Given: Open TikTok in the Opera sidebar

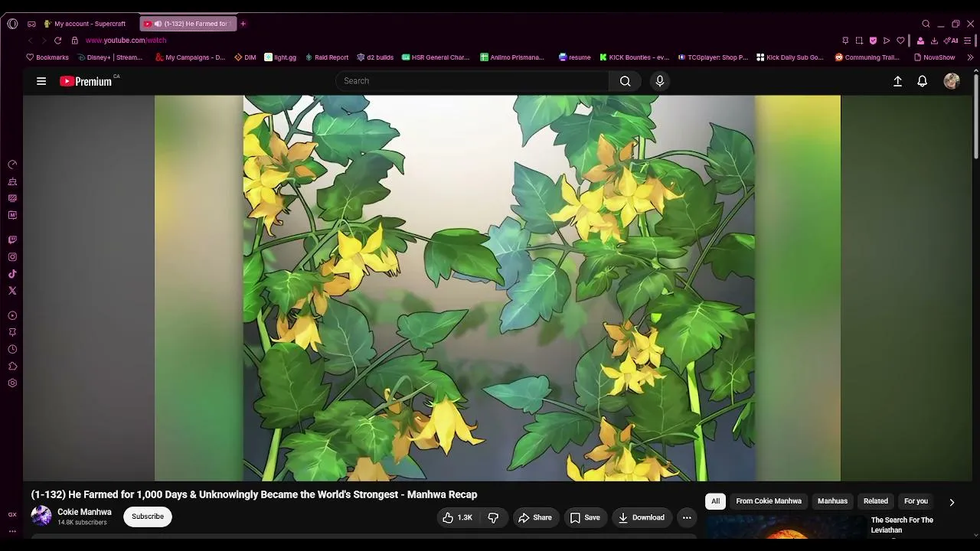Looking at the screenshot, I should pos(12,274).
